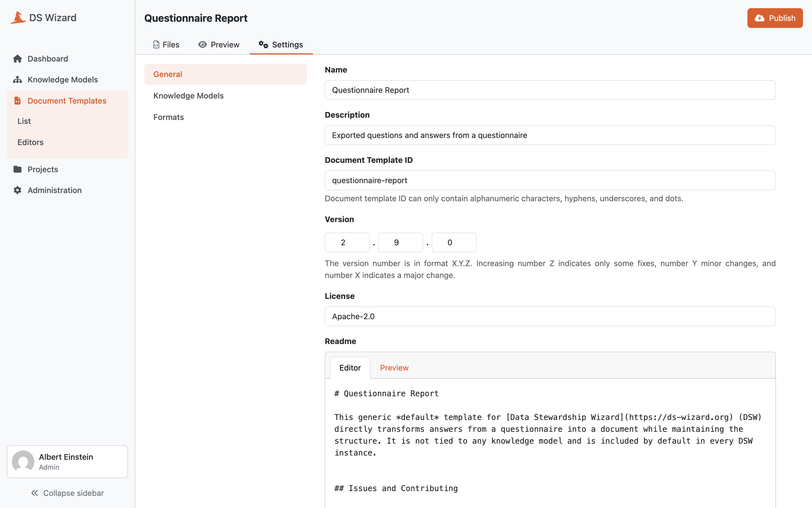Click the Albert Einstein avatar image
The height and width of the screenshot is (508, 812).
pyautogui.click(x=23, y=462)
